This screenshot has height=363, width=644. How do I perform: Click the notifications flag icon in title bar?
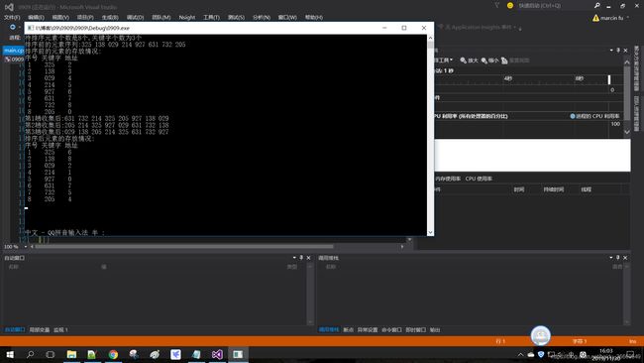pyautogui.click(x=497, y=5)
